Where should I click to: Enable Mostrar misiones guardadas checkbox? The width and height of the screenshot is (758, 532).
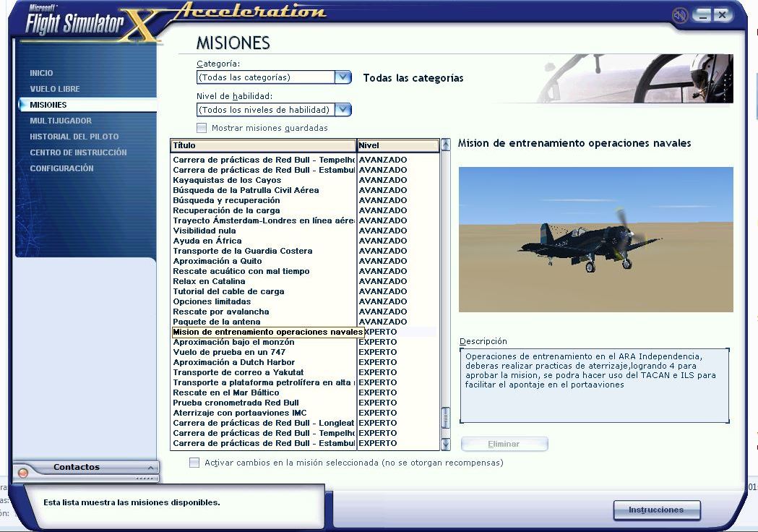[202, 128]
